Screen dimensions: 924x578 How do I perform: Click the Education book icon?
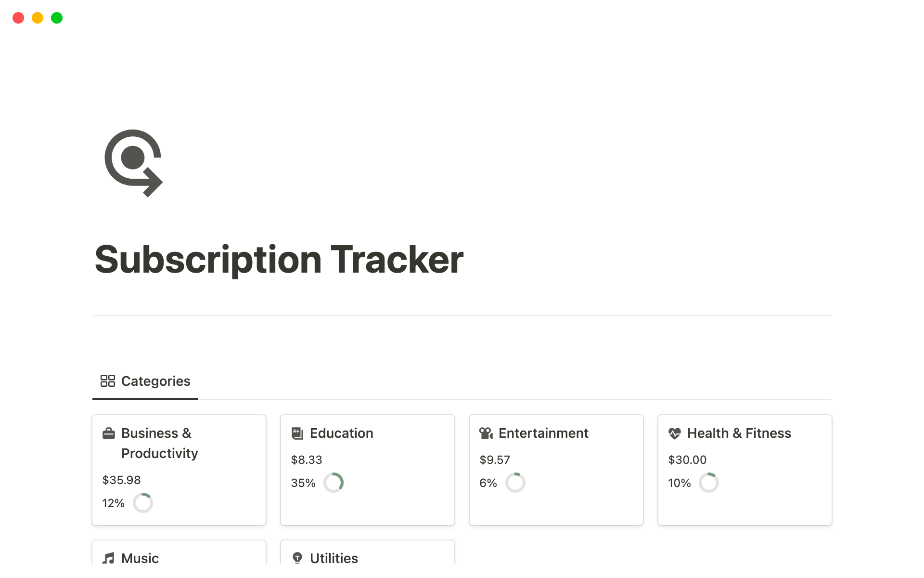[297, 433]
